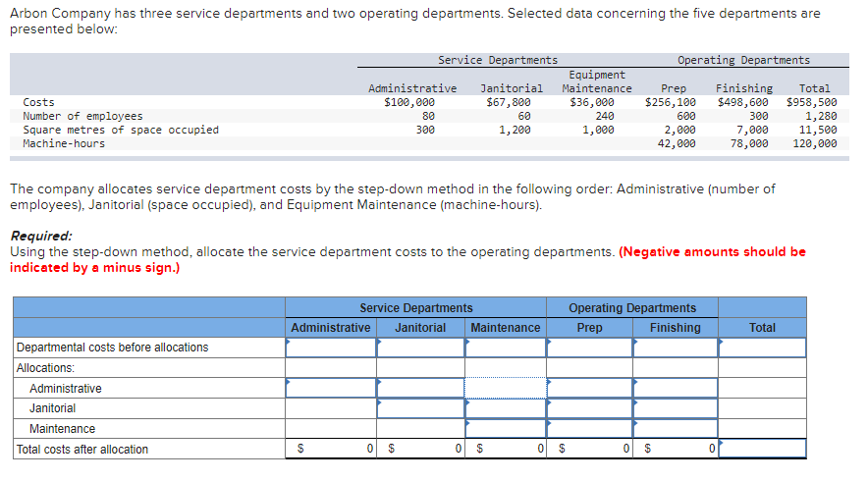
Task: Click the dotted Administrative row Maintenance cell
Action: [506, 388]
